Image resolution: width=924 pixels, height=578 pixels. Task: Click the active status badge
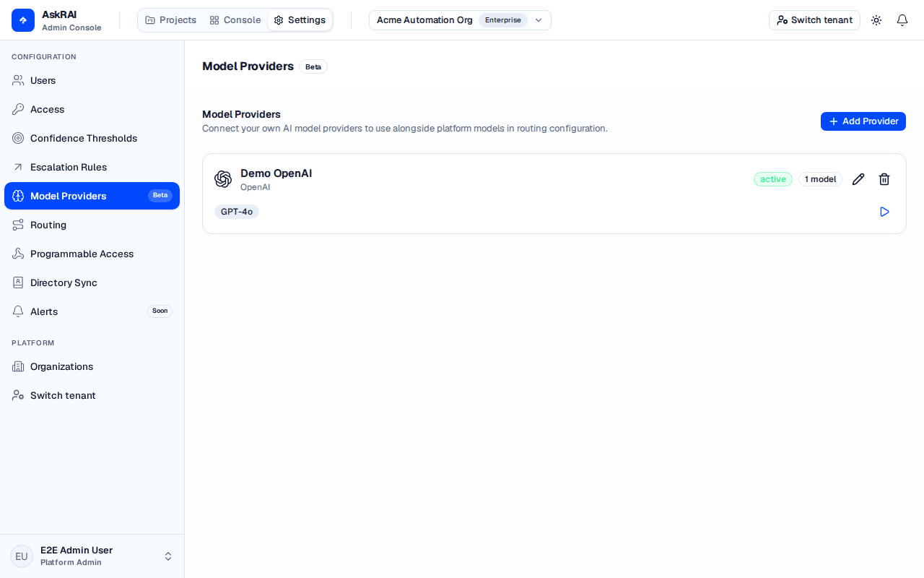click(773, 179)
